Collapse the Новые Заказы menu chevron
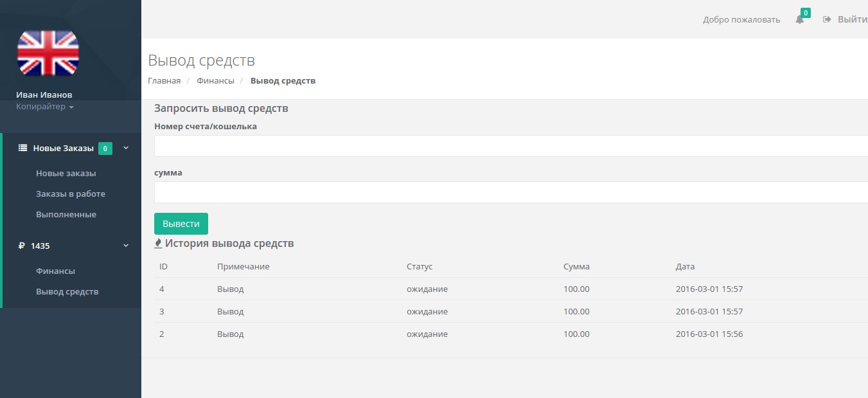Image resolution: width=868 pixels, height=398 pixels. [126, 148]
